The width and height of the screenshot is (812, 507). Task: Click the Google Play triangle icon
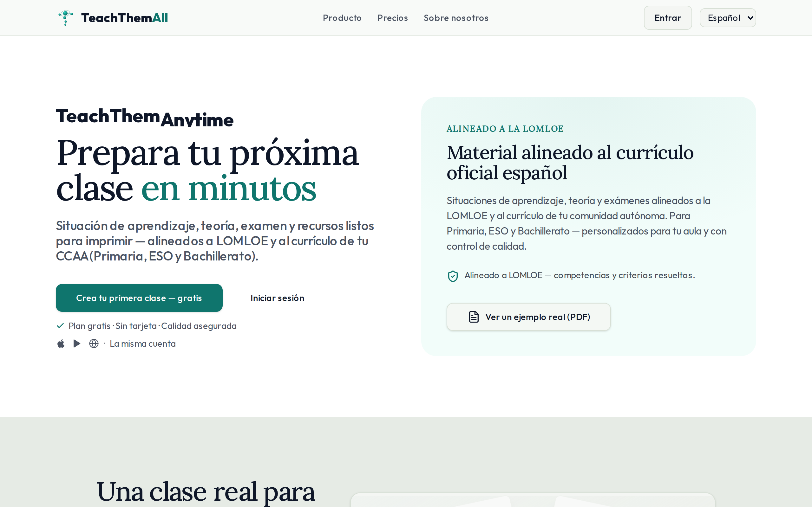(77, 344)
